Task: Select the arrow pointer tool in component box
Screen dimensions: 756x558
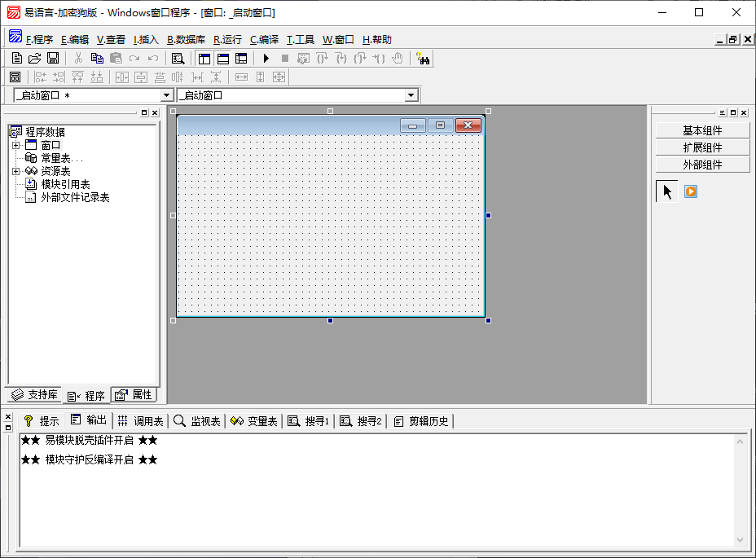Action: pyautogui.click(x=667, y=191)
